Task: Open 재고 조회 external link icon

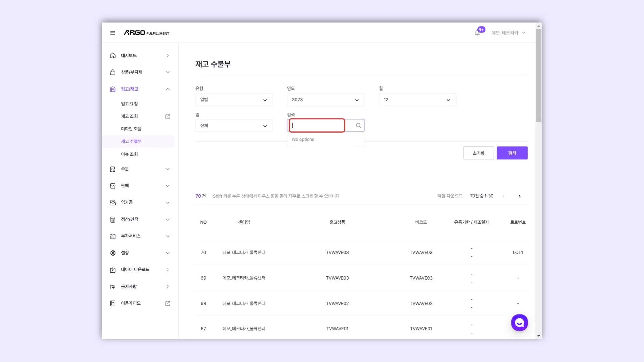Action: coord(168,116)
